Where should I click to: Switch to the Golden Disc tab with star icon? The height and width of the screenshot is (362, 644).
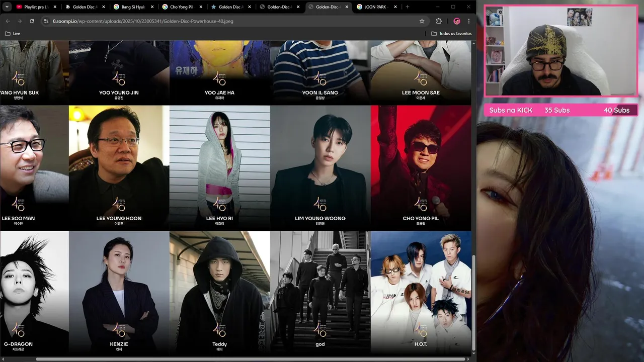click(x=231, y=7)
